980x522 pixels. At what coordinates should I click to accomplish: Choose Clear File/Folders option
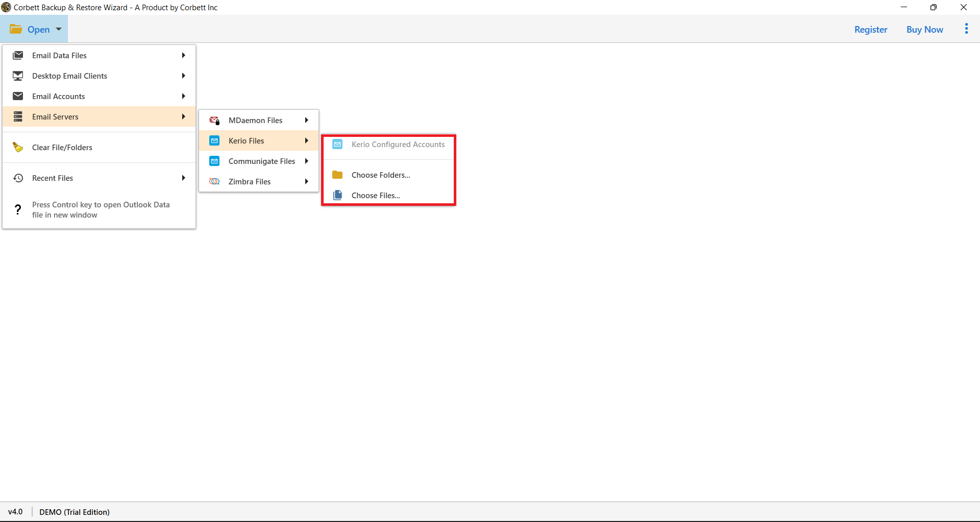[x=99, y=147]
